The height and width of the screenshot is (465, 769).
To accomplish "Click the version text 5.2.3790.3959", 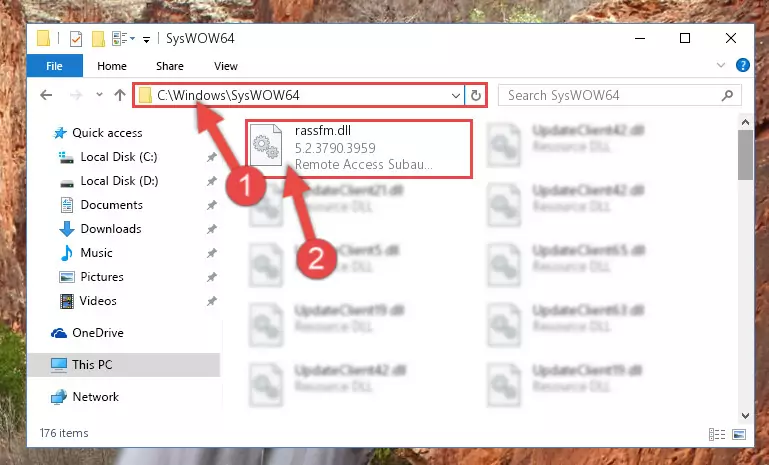I will 335,148.
